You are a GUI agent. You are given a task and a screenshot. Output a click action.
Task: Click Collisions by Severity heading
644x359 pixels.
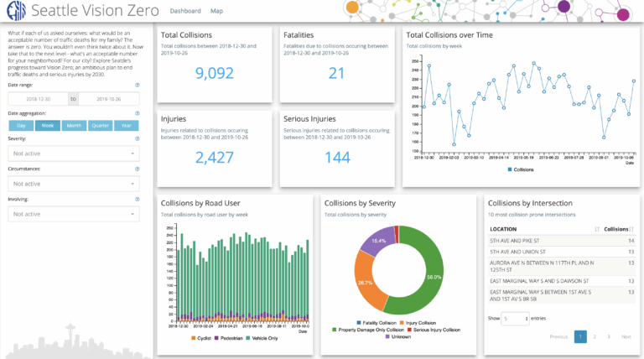coord(360,203)
